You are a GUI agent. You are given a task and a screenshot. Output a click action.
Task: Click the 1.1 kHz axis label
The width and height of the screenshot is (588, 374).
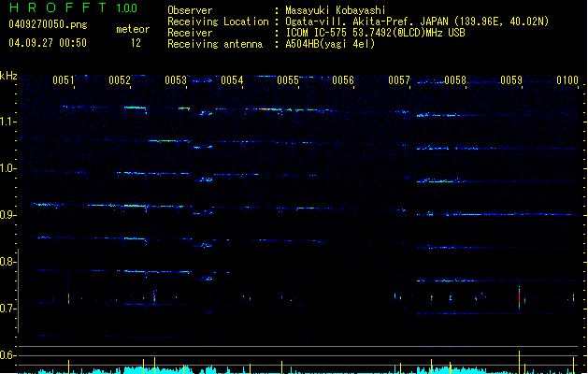[x=7, y=122]
